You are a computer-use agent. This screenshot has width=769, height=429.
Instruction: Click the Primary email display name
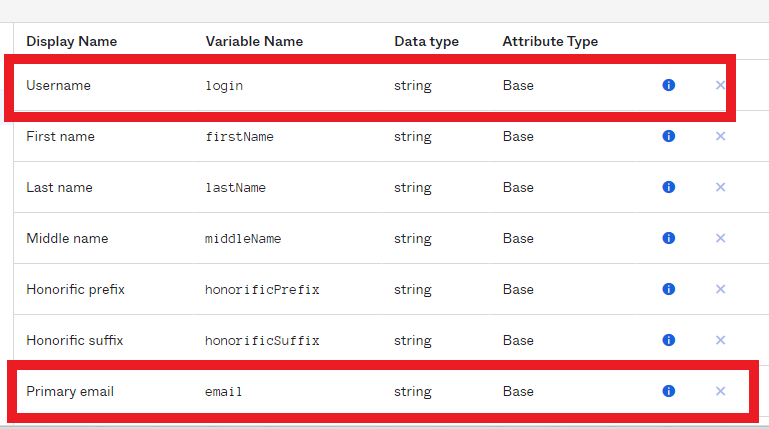point(70,392)
